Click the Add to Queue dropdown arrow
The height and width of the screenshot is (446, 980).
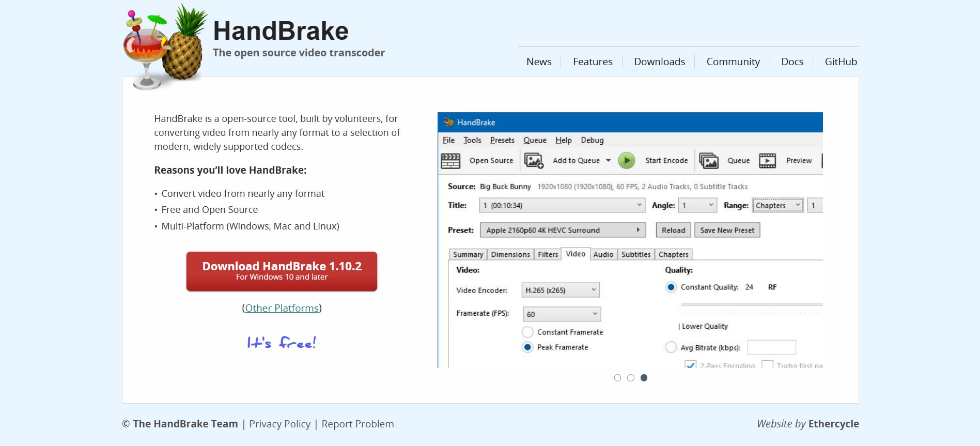coord(609,161)
